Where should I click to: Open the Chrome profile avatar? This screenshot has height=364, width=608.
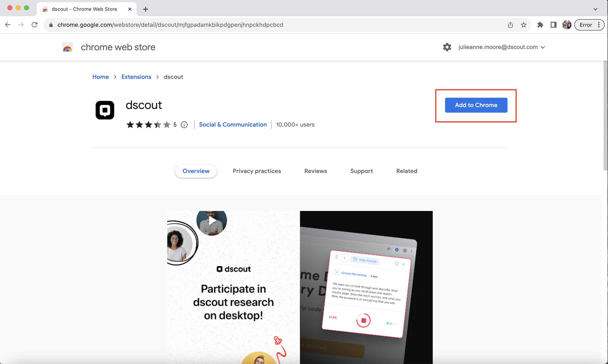566,25
